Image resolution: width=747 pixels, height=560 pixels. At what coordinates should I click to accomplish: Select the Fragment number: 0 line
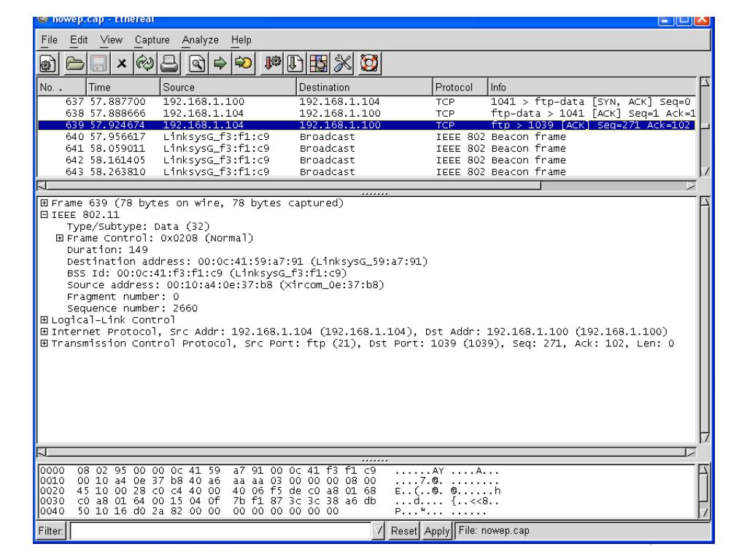coord(123,296)
